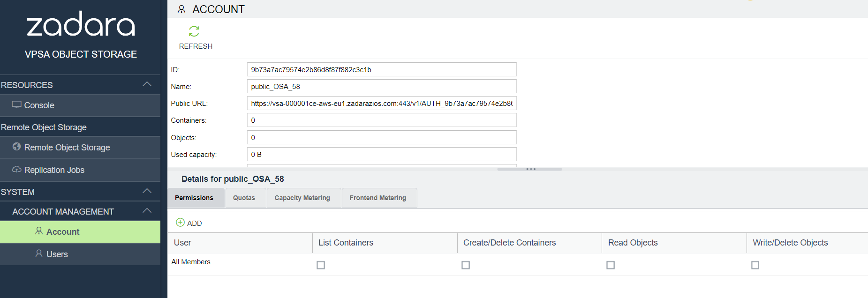Click the REFRESH button label
Image resolution: width=868 pixels, height=298 pixels.
click(196, 46)
